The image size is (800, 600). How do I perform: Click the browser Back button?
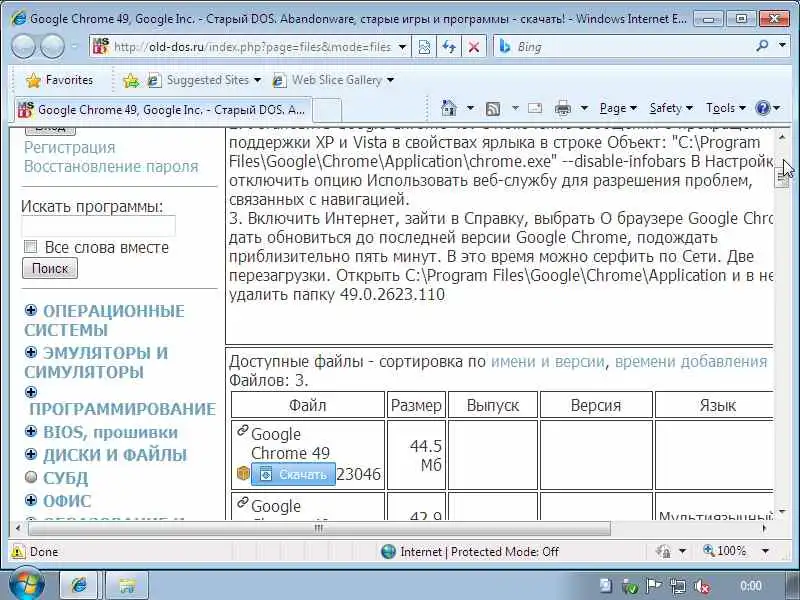tap(23, 47)
